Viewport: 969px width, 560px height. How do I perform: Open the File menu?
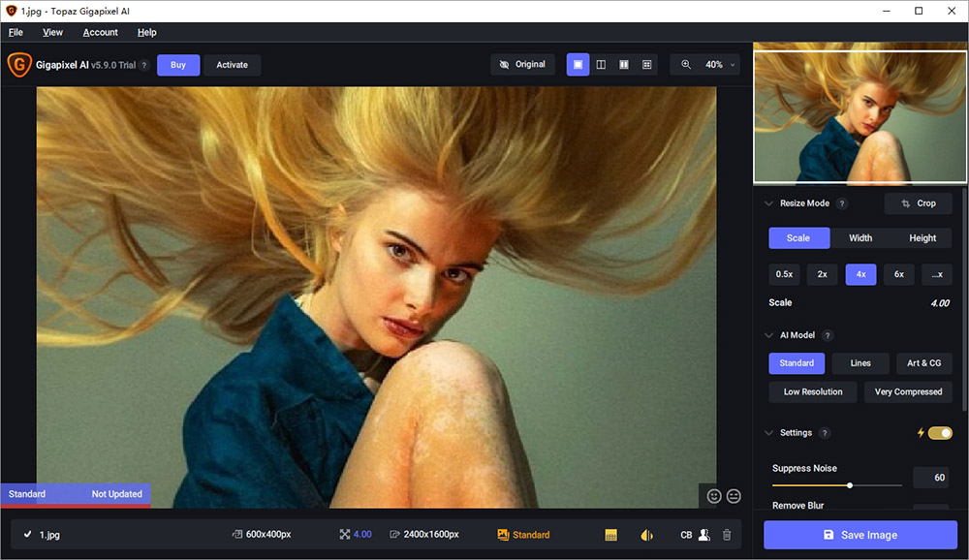coord(16,32)
